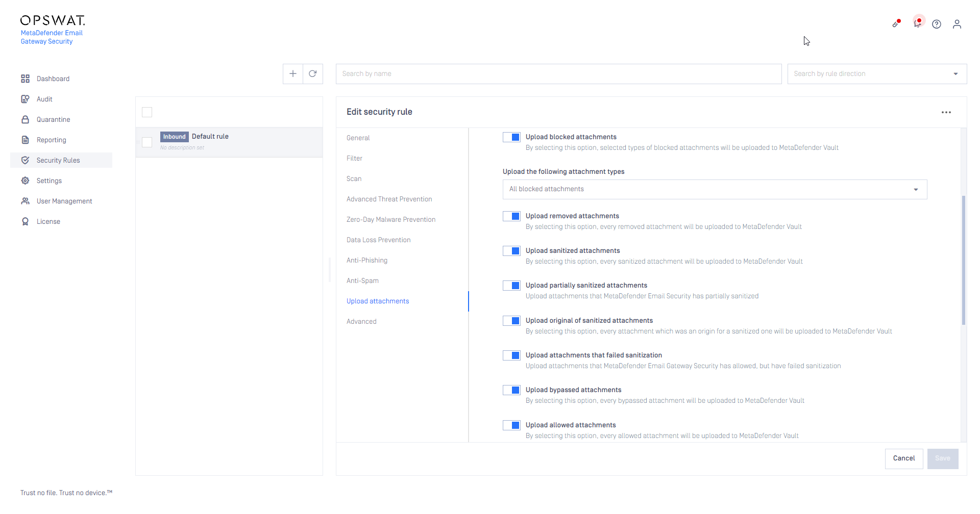Go to Reporting page
Viewport: 980px width, 514px height.
[52, 140]
